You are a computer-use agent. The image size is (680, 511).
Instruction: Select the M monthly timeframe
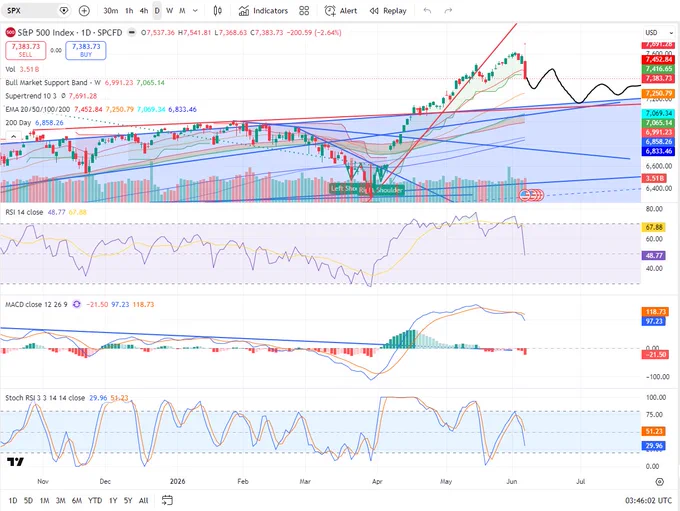point(182,10)
